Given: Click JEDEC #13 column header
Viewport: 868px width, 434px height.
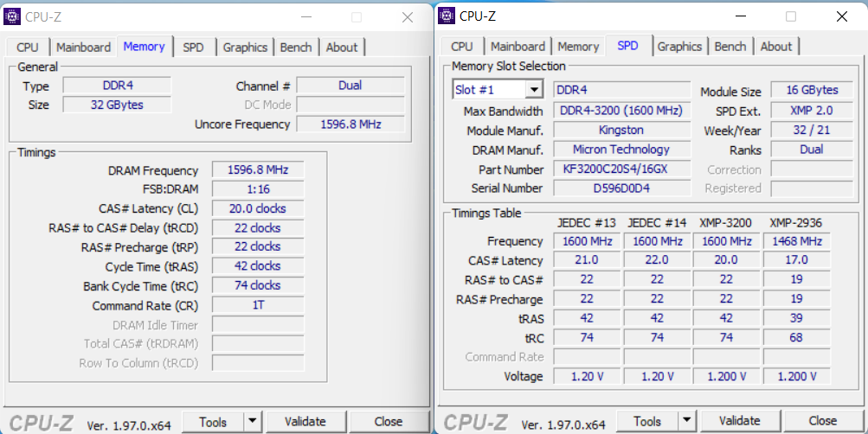Looking at the screenshot, I should tap(587, 223).
